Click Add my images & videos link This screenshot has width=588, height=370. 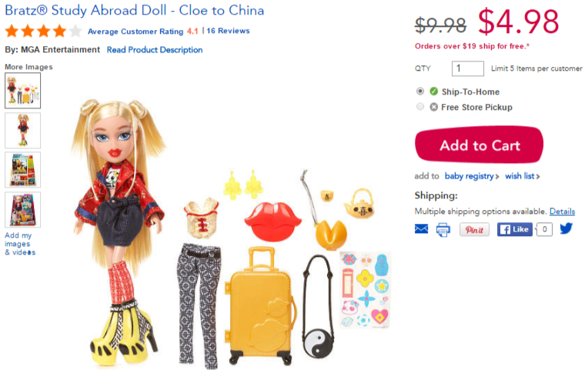click(x=20, y=244)
